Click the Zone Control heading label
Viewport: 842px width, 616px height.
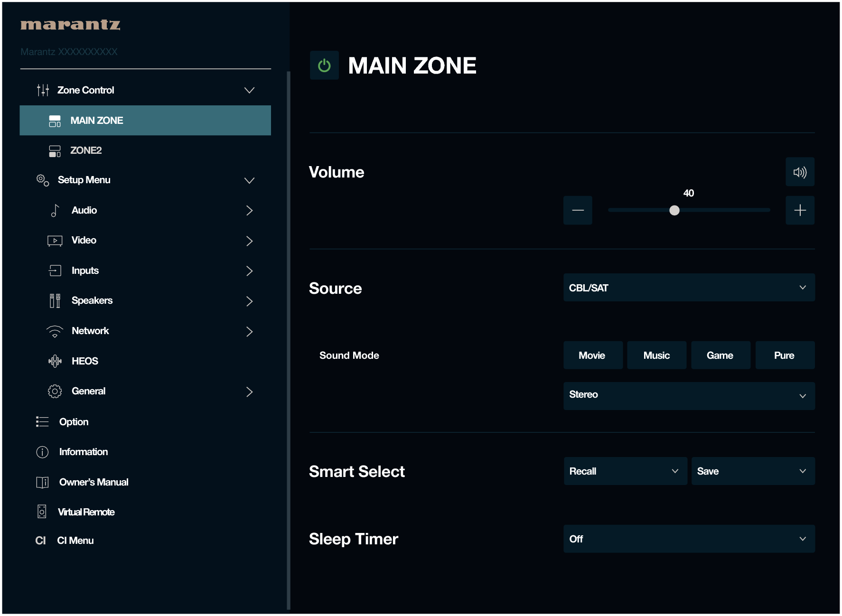pos(86,90)
